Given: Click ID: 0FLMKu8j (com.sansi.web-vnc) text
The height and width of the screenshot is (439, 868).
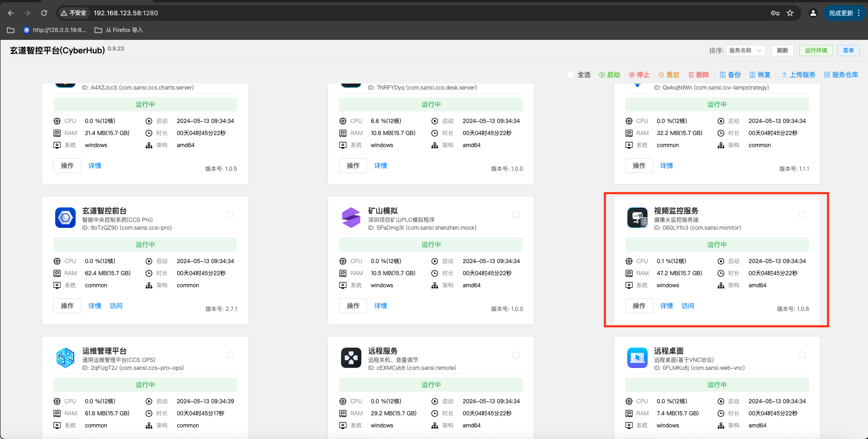Looking at the screenshot, I should click(x=699, y=368).
